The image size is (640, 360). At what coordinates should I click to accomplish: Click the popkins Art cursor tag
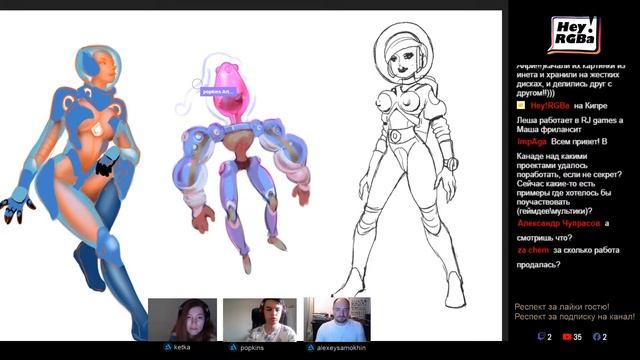[217, 92]
